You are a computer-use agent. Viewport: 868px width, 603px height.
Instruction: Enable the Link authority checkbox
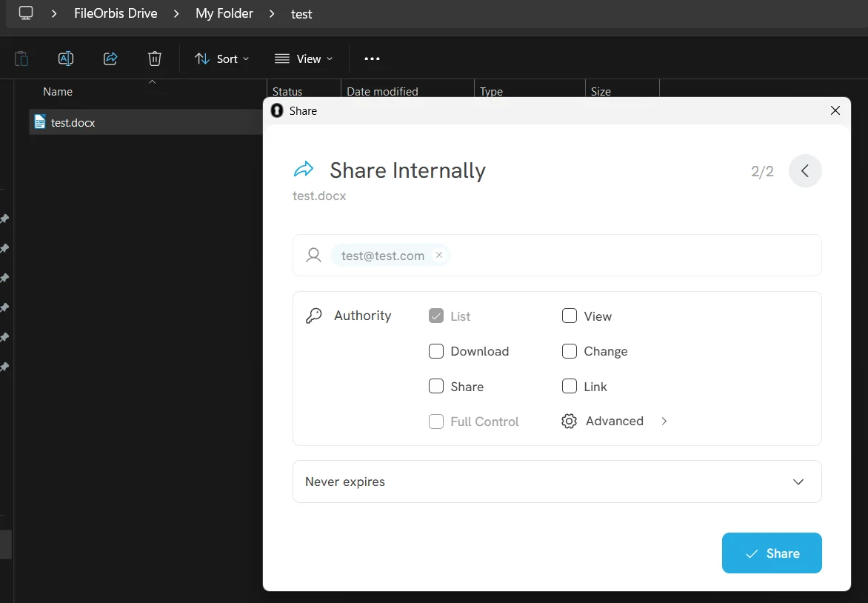coord(570,386)
